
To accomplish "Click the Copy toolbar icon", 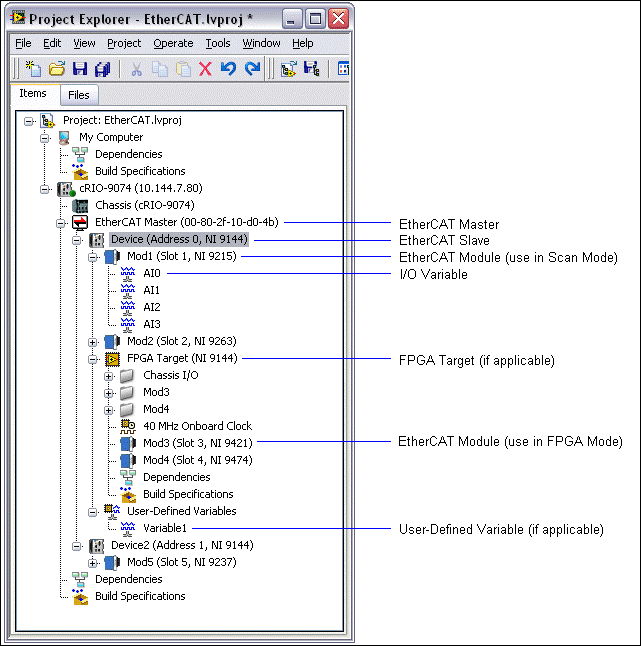I will click(x=160, y=69).
